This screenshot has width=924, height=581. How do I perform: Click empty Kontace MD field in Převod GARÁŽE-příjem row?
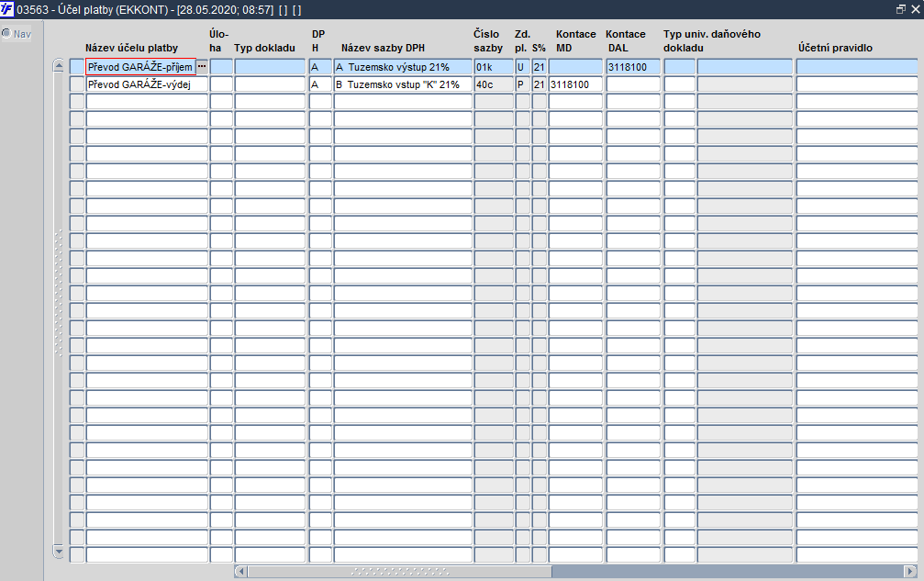pos(575,67)
